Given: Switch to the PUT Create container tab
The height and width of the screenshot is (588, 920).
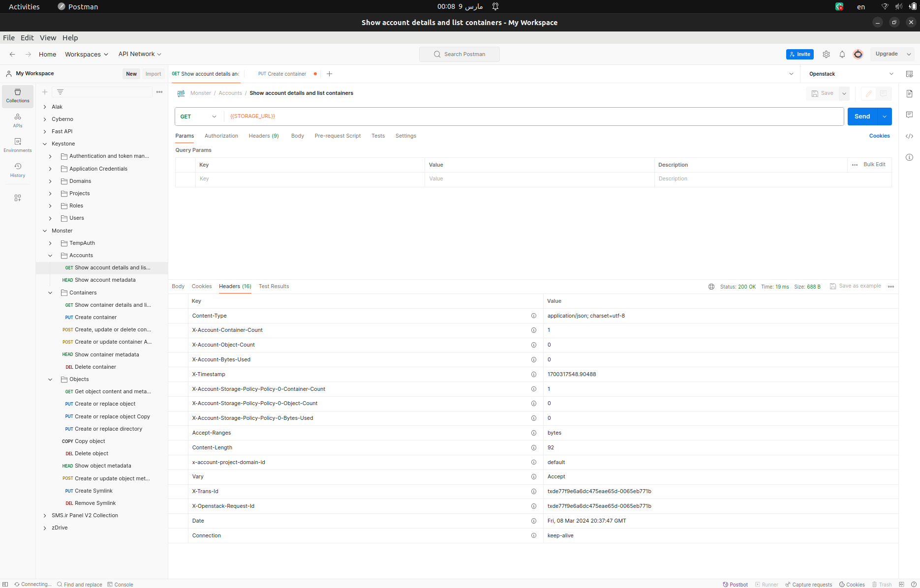Looking at the screenshot, I should pos(282,74).
